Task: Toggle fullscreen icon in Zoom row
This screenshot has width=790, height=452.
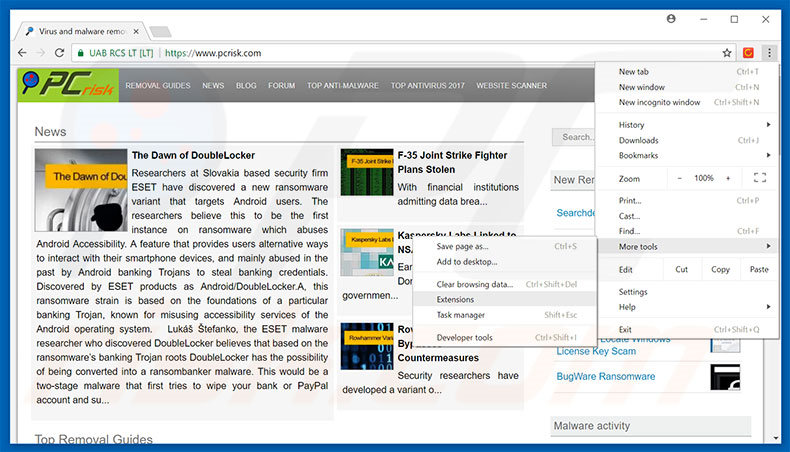Action: [760, 178]
